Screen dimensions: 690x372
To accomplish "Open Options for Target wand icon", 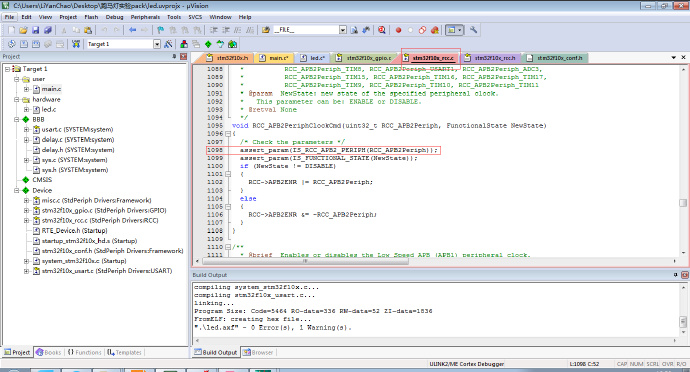I will pyautogui.click(x=168, y=44).
